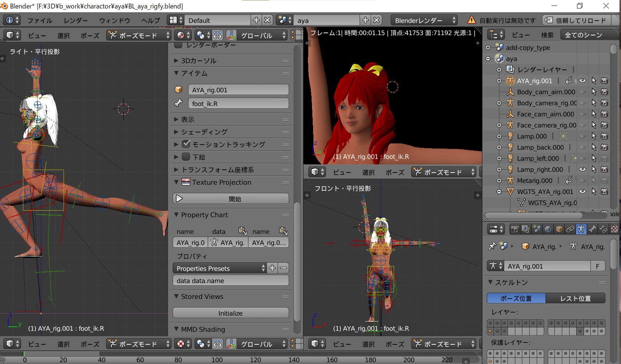This screenshot has height=364, width=621.
Task: Switch skeleton to レスト位置
Action: coord(575,298)
